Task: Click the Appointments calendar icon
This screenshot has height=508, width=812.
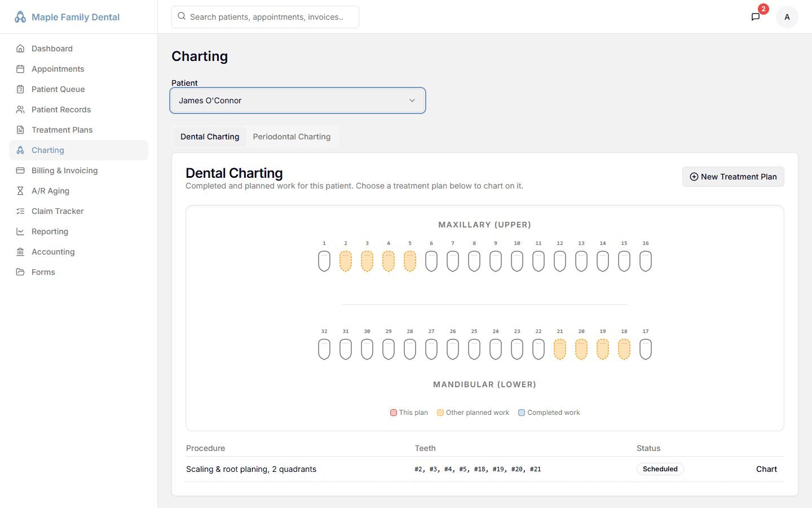Action: click(20, 69)
